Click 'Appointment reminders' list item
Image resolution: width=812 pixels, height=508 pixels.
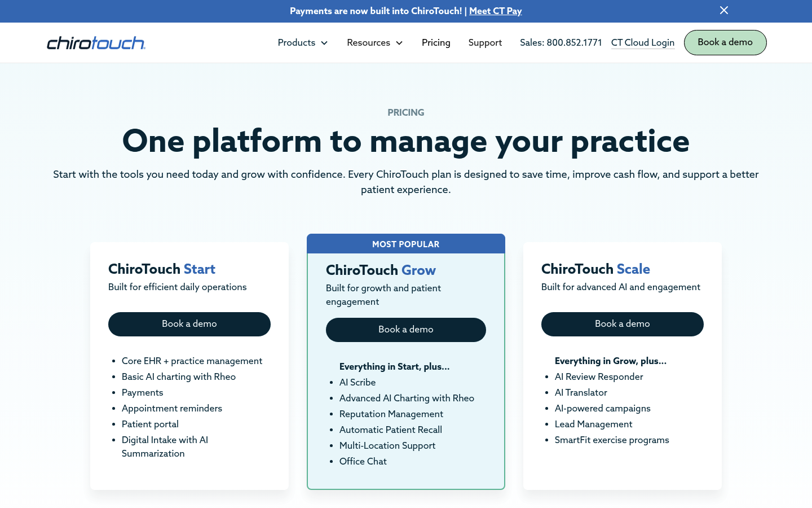click(x=172, y=408)
